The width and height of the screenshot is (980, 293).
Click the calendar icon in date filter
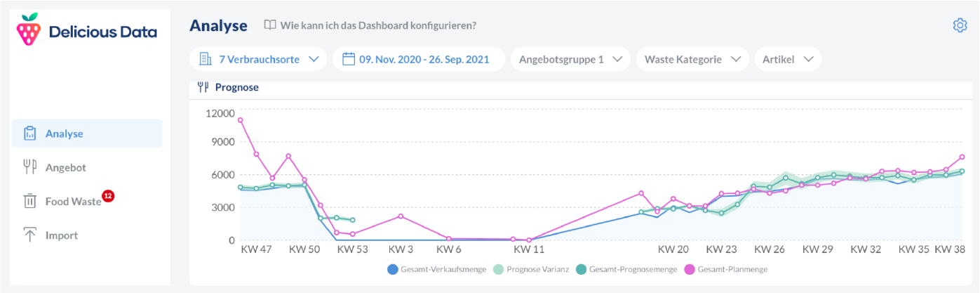coord(349,59)
